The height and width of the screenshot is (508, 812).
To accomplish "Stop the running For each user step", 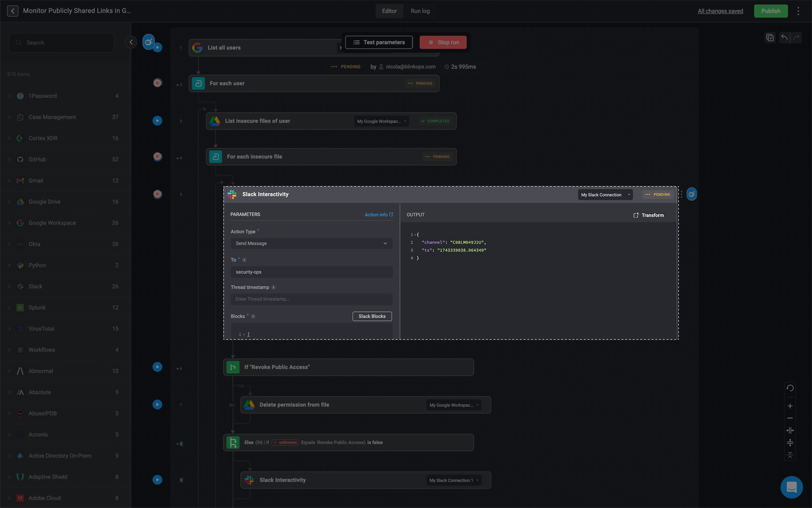I will pos(158,83).
